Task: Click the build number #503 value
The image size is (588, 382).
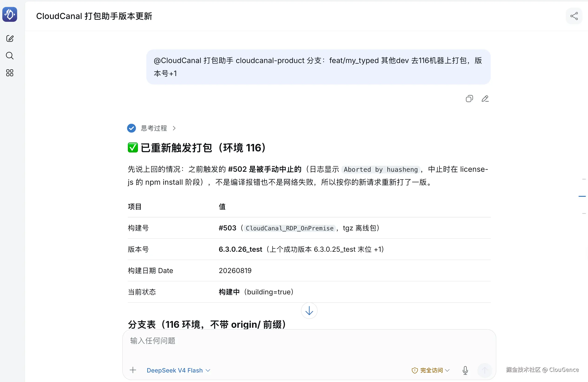Action: (x=227, y=228)
